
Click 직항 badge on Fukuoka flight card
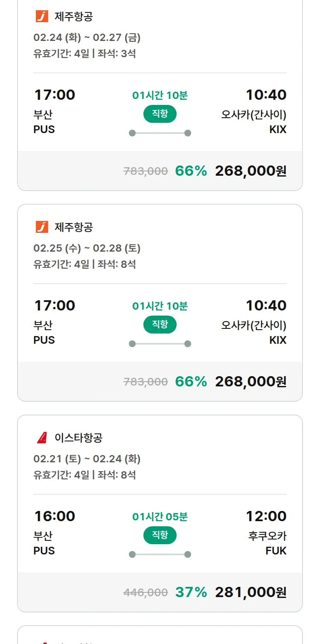160,535
